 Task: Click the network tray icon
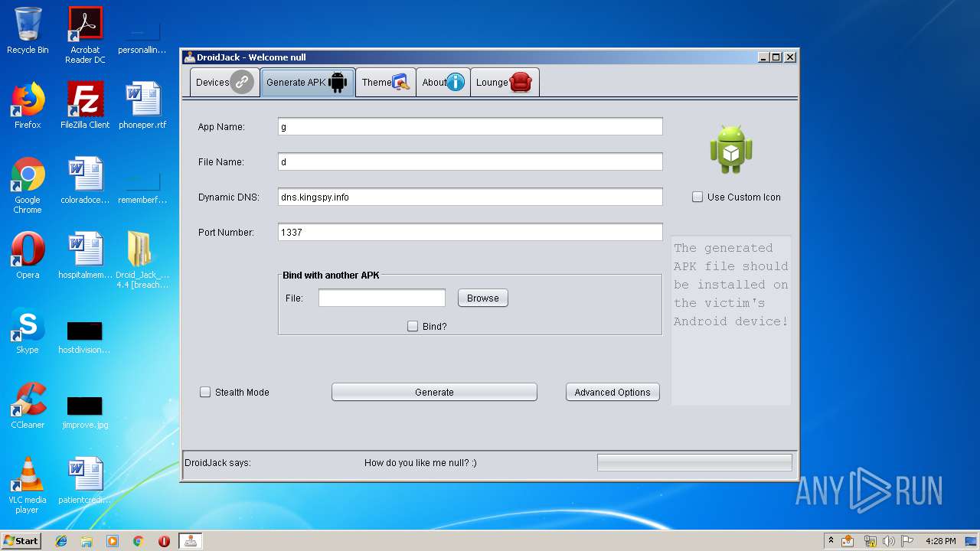click(x=870, y=541)
